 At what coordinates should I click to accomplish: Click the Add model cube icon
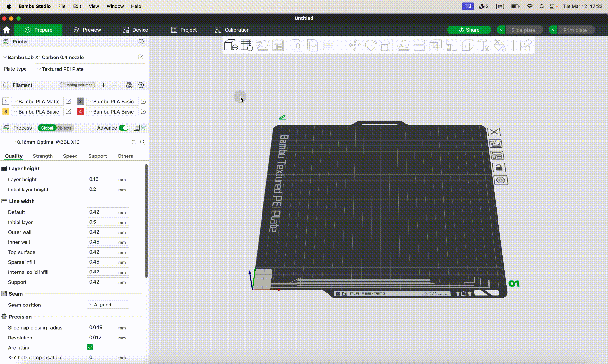tap(231, 45)
